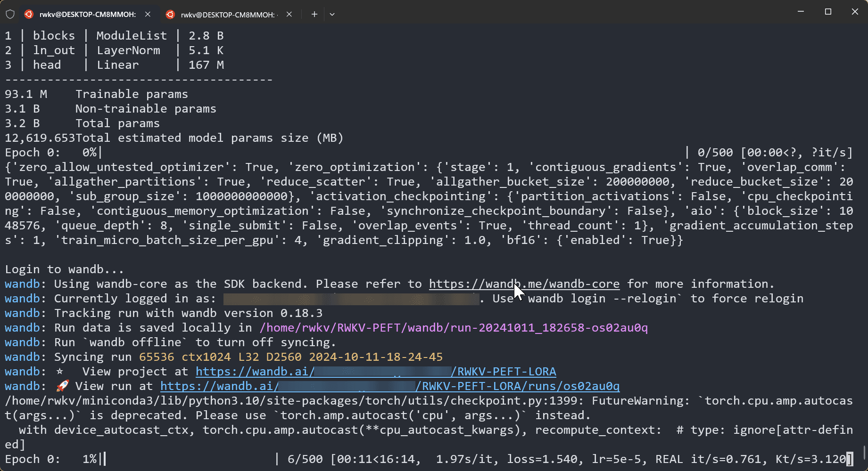Open the wandb.me/wandb-core link

[524, 284]
